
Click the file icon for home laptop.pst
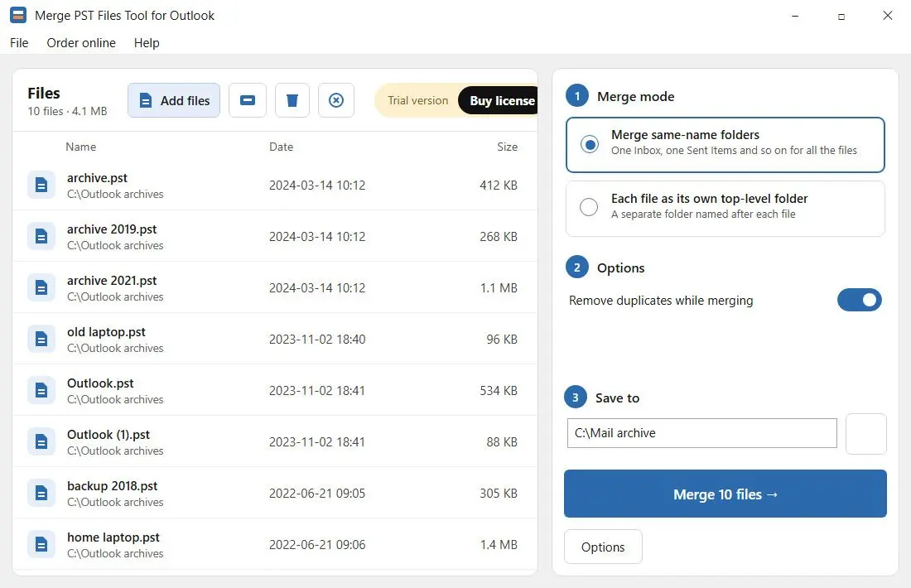(x=41, y=544)
